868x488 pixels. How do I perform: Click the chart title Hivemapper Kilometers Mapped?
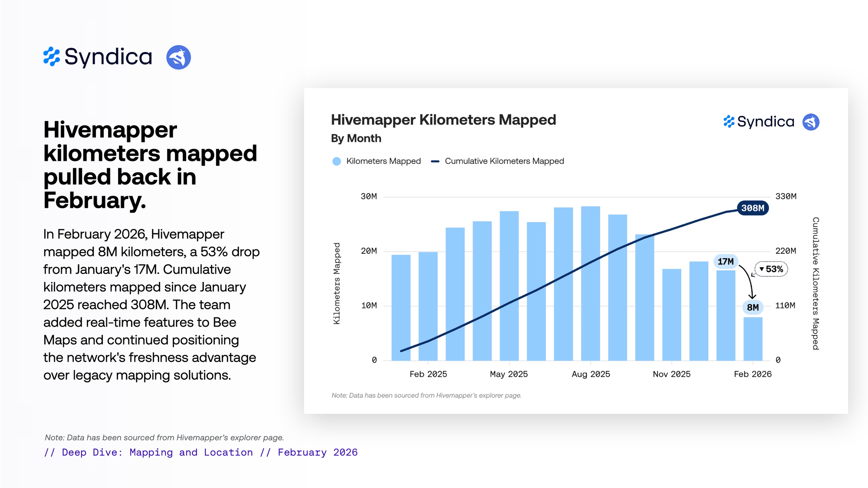click(x=443, y=120)
